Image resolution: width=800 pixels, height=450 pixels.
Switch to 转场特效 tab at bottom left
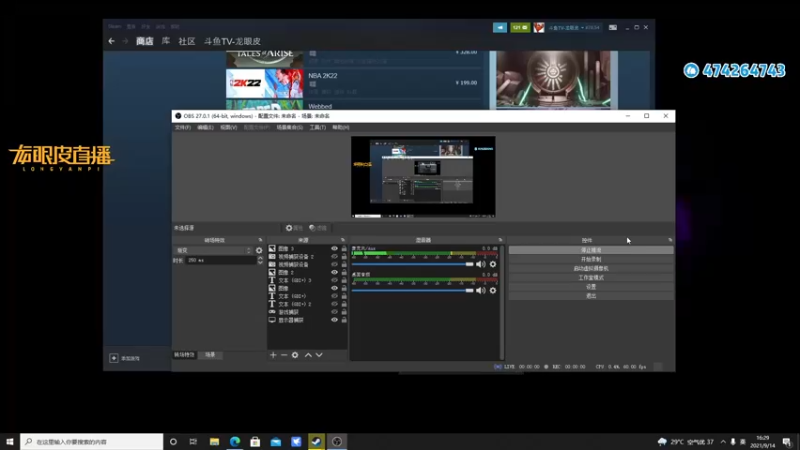coord(184,355)
